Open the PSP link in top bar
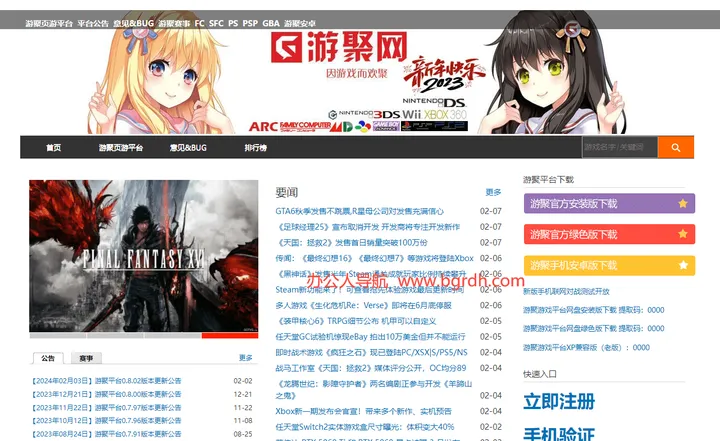720x441 pixels. 250,23
